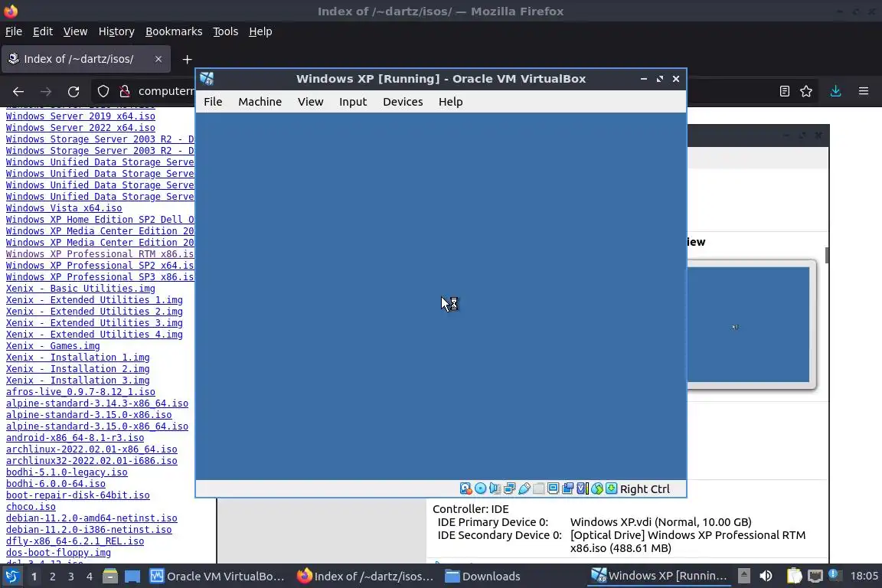Screen dimensions: 882x588
Task: Click the Firefox URL address field
Action: [x=165, y=91]
